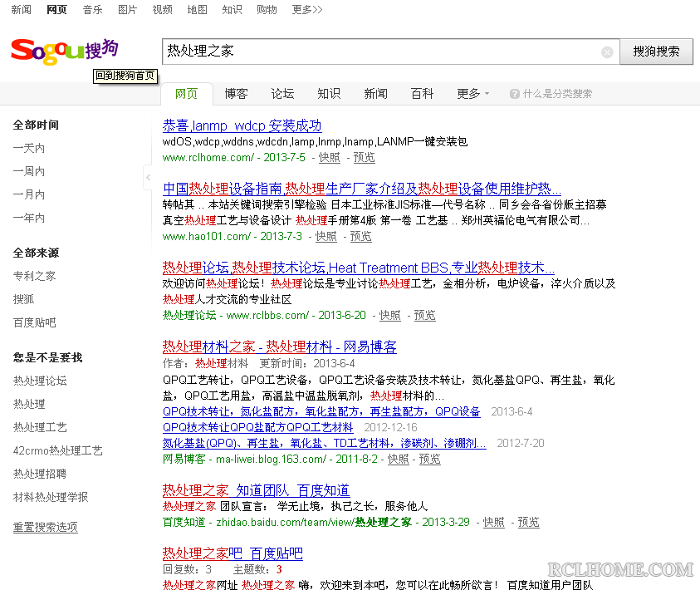The image size is (700, 590).
Task: Clear the search box with the X icon
Action: pos(607,52)
